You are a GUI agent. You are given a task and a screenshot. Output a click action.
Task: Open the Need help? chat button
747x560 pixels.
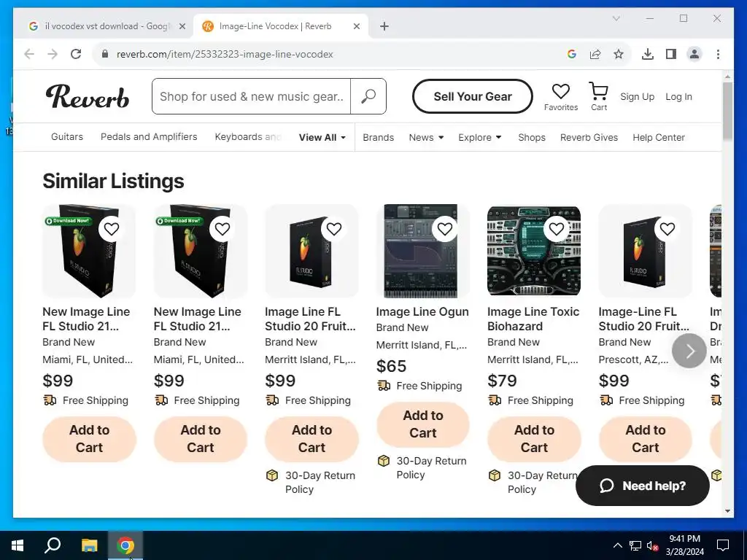coord(642,485)
